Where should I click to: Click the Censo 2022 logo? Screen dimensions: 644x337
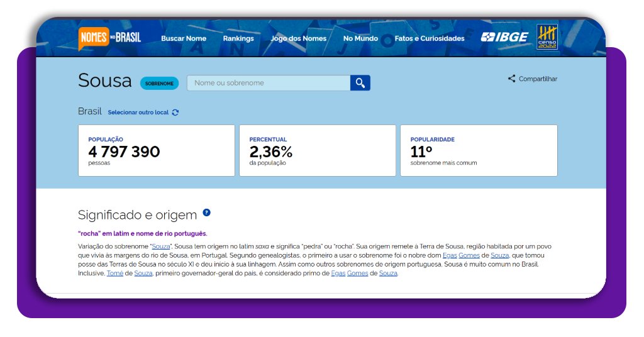click(x=547, y=38)
